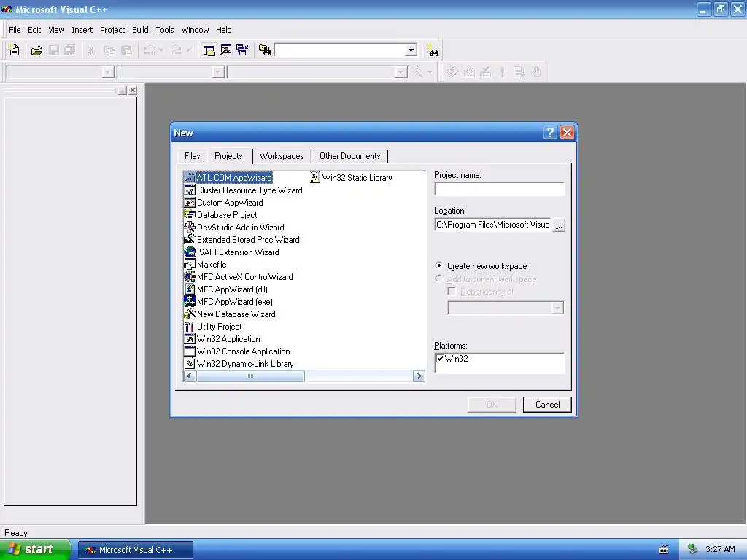Select ATL COM AppWizard project type

click(228, 178)
